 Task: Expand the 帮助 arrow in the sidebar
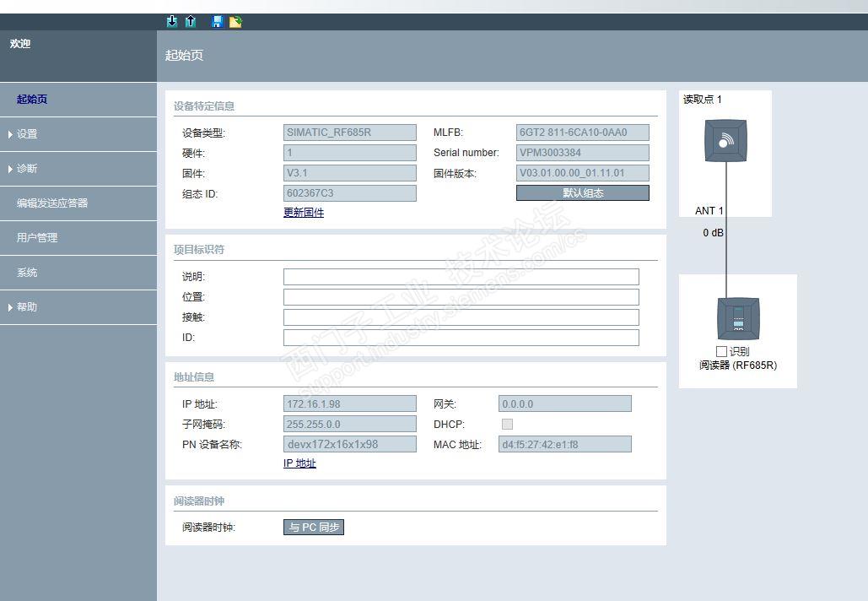pyautogui.click(x=10, y=307)
